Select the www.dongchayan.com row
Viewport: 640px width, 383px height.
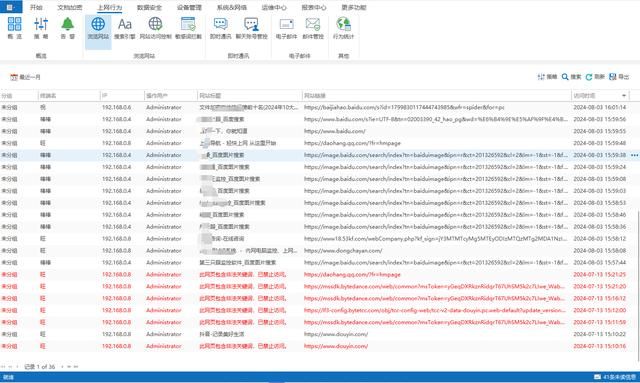tap(319, 250)
